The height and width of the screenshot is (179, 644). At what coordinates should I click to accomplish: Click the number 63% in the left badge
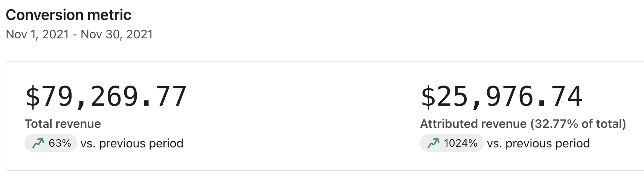60,143
